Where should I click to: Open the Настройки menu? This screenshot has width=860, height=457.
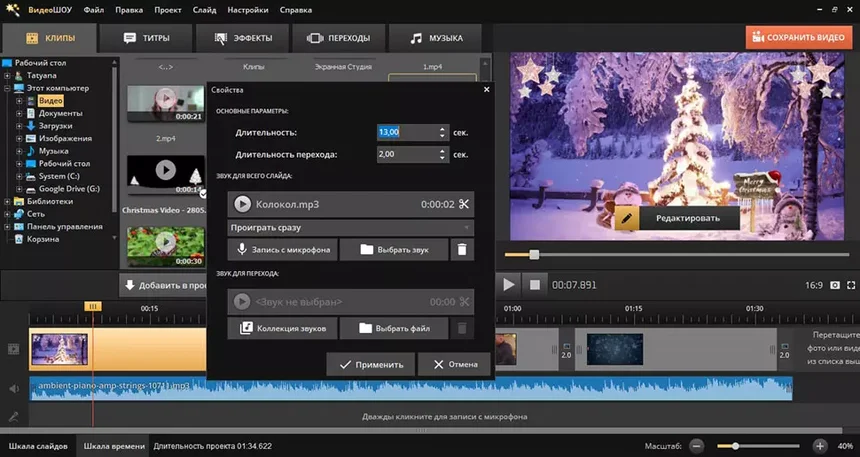(x=248, y=10)
